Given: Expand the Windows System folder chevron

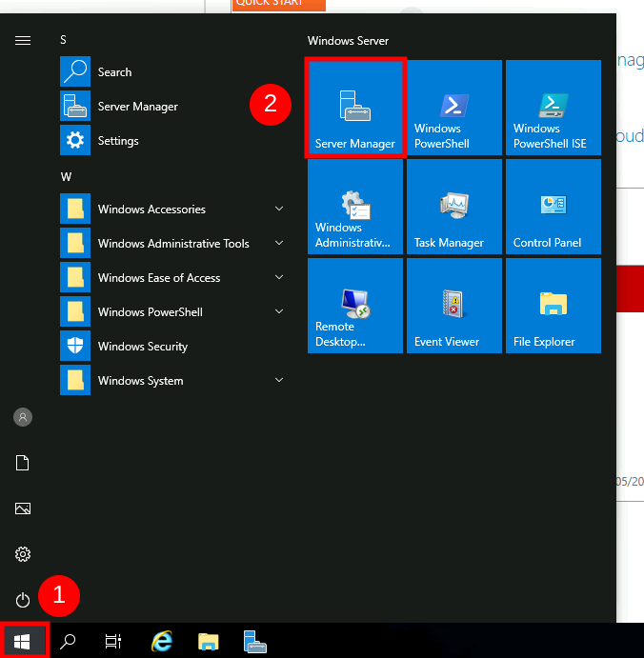Looking at the screenshot, I should coord(279,380).
